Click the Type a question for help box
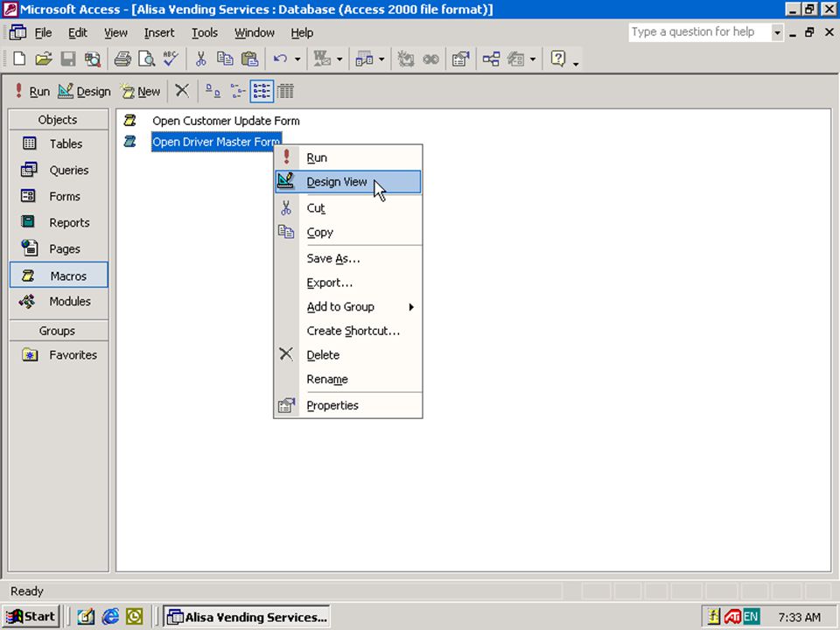840x630 pixels. point(699,32)
